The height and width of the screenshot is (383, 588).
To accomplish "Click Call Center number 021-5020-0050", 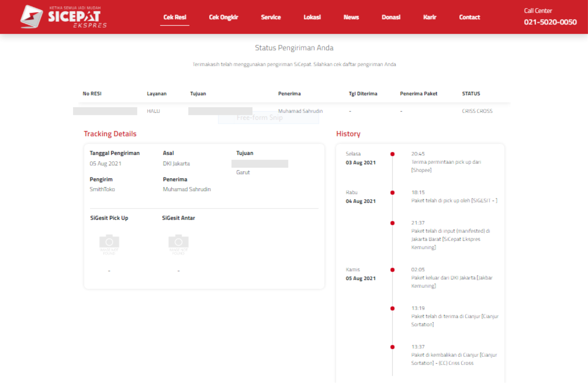I will tap(550, 22).
